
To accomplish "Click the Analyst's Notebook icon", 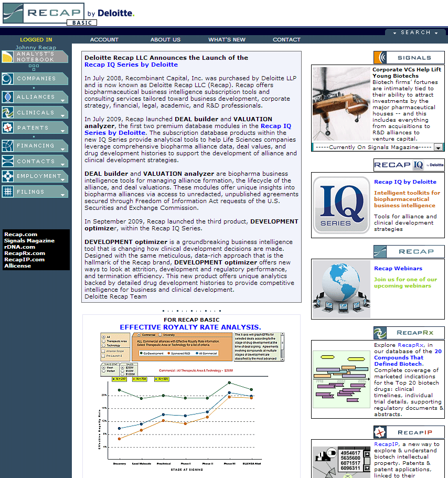I will click(7, 57).
